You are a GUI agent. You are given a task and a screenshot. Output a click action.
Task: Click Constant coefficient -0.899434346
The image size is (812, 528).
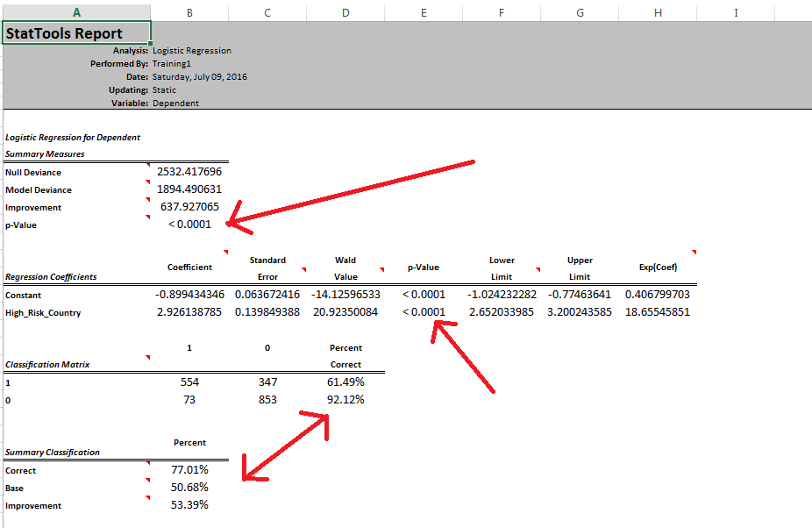[189, 295]
